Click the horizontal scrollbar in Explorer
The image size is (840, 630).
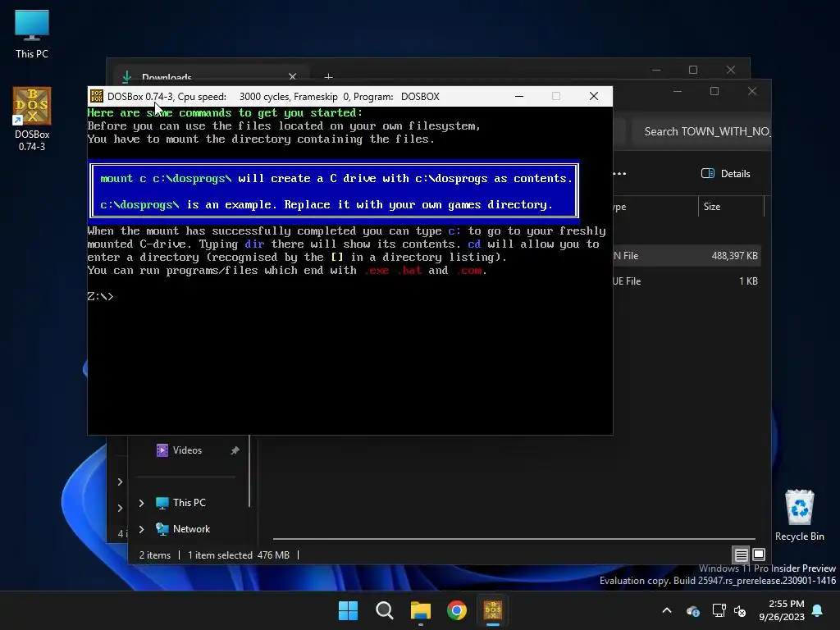514,538
